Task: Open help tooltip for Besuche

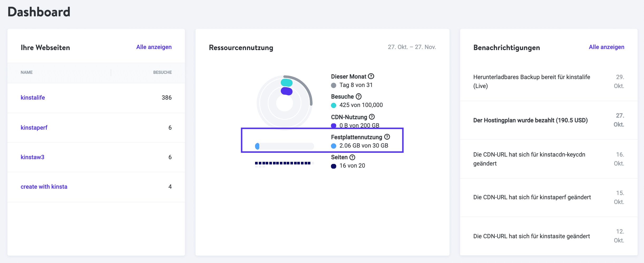Action: pyautogui.click(x=359, y=96)
